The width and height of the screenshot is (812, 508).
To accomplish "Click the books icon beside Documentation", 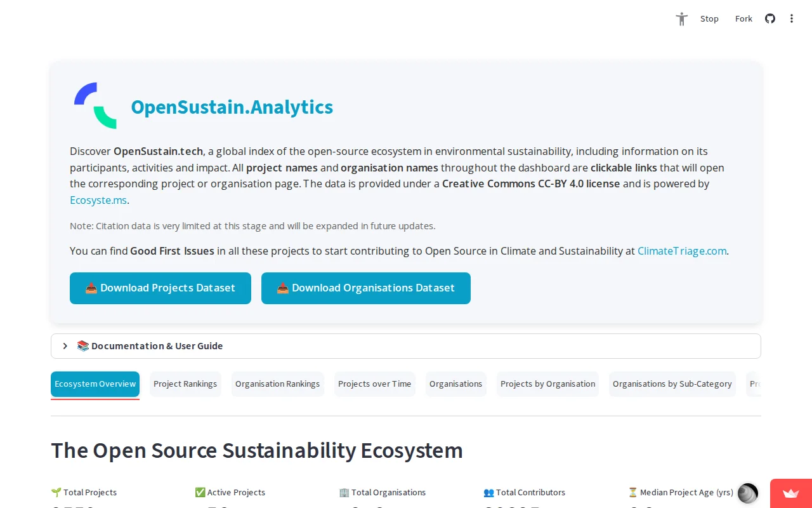I will pos(83,346).
